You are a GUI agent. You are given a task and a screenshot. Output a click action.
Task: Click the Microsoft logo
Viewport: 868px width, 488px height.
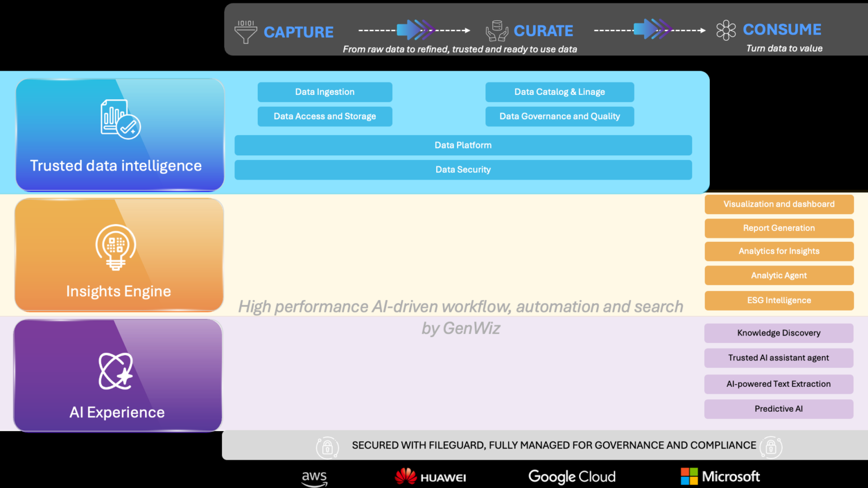pos(721,476)
